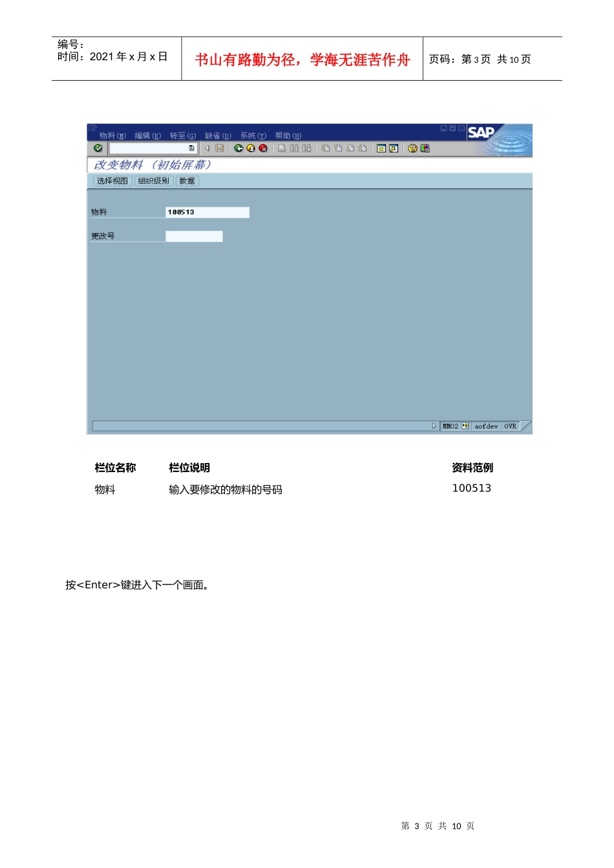Open the 转至 (G) menu

point(183,136)
